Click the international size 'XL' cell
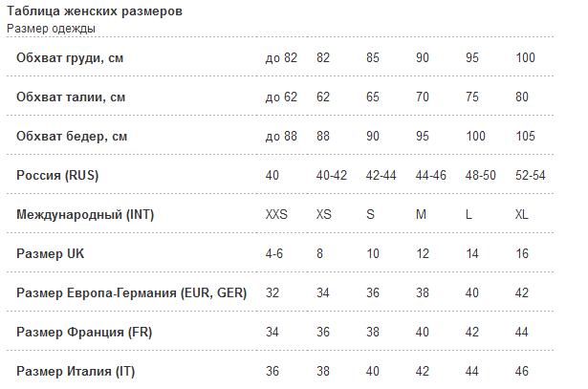This screenshot has height=389, width=588. [x=522, y=215]
